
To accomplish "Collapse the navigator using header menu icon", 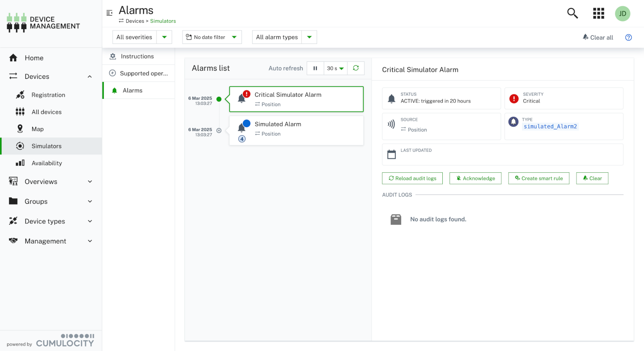I will 110,13.
